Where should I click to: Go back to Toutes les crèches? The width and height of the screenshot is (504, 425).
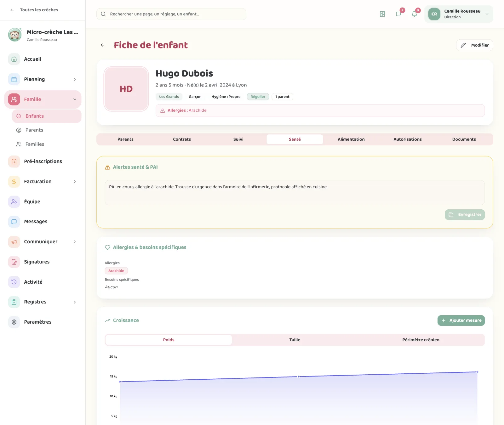[34, 10]
